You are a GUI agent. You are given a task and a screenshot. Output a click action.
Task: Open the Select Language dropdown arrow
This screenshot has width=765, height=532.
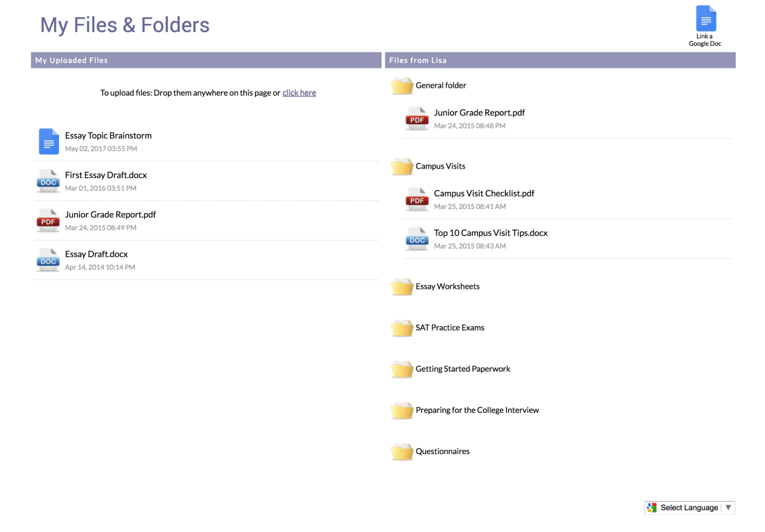[728, 507]
